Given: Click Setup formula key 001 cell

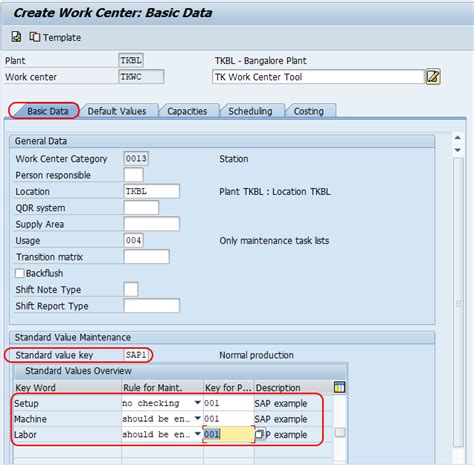Looking at the screenshot, I should point(229,403).
